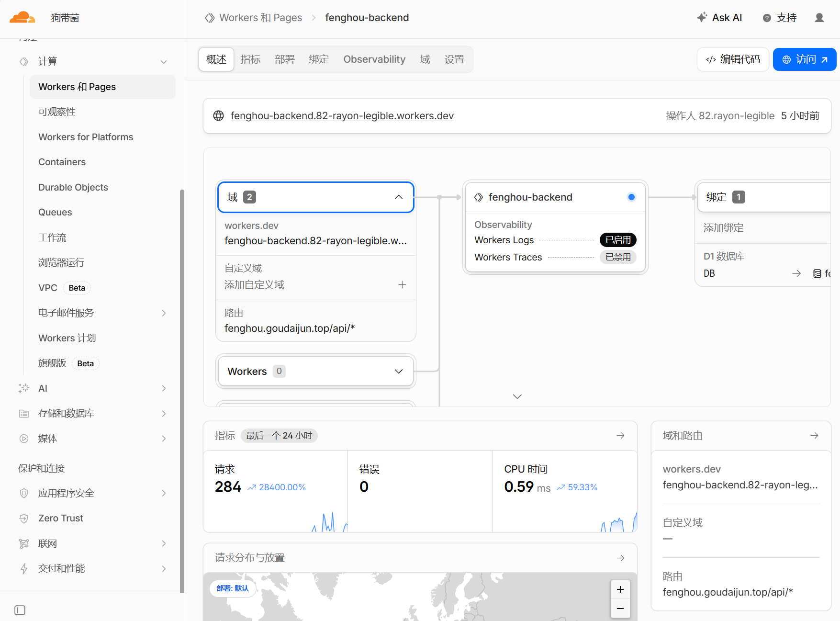
Task: Open Durable Objects in sidebar
Action: pyautogui.click(x=73, y=187)
